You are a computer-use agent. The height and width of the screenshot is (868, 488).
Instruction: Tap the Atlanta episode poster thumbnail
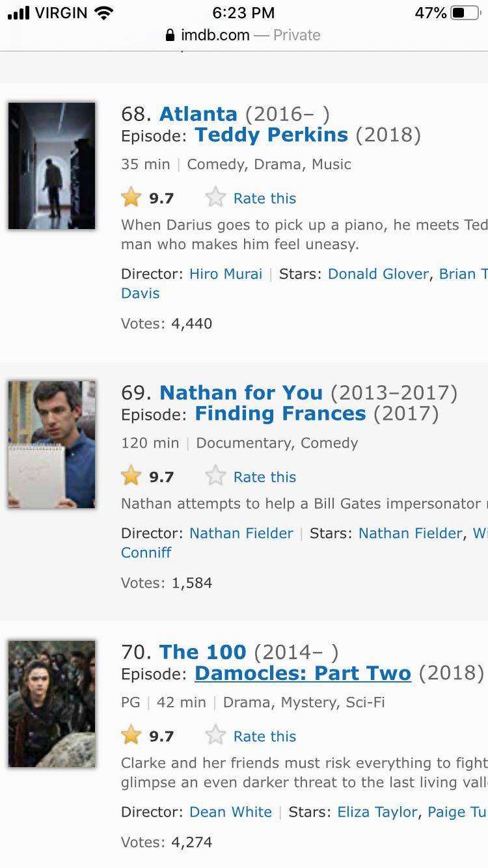(x=52, y=165)
